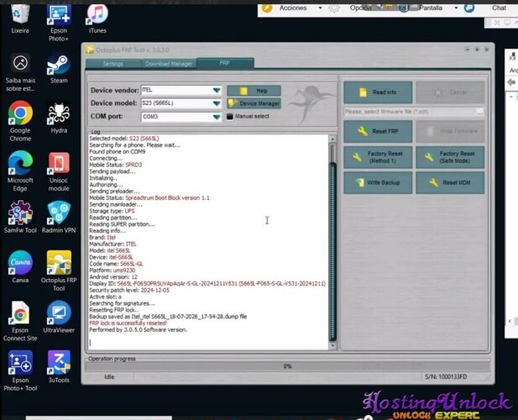Click the 'Storage type: UFS' log line
518x420 pixels.
tap(112, 211)
